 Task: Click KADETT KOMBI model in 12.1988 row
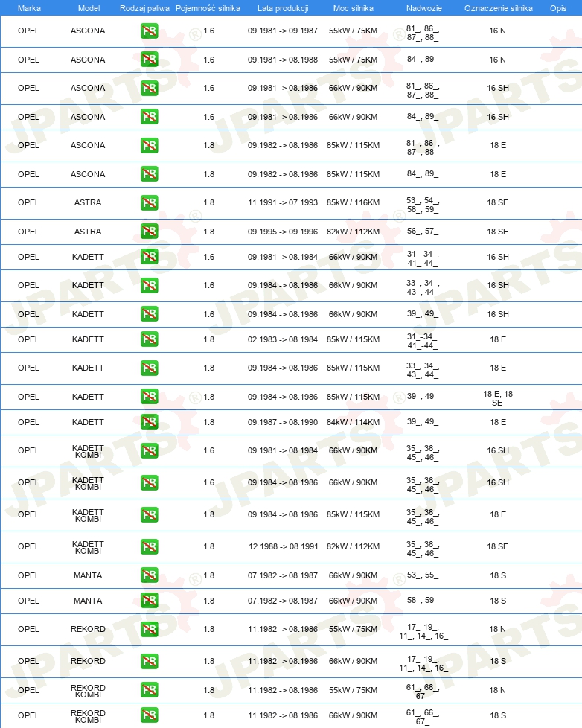tap(88, 547)
